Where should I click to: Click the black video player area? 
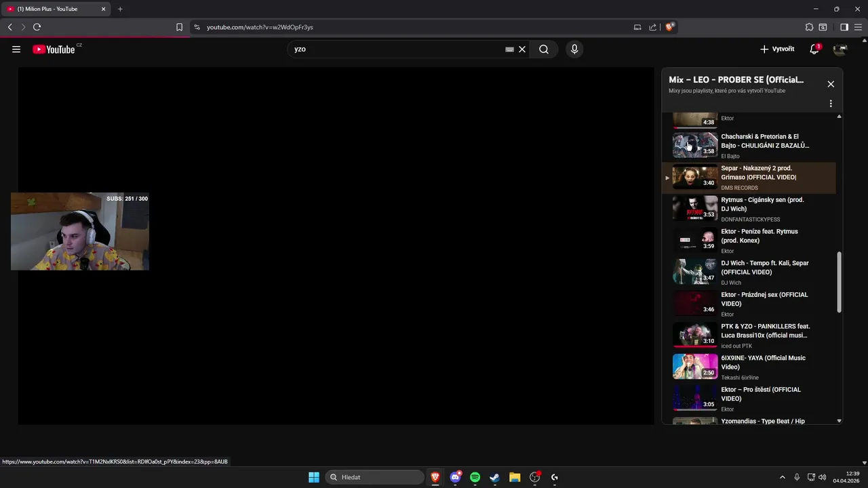(x=336, y=246)
